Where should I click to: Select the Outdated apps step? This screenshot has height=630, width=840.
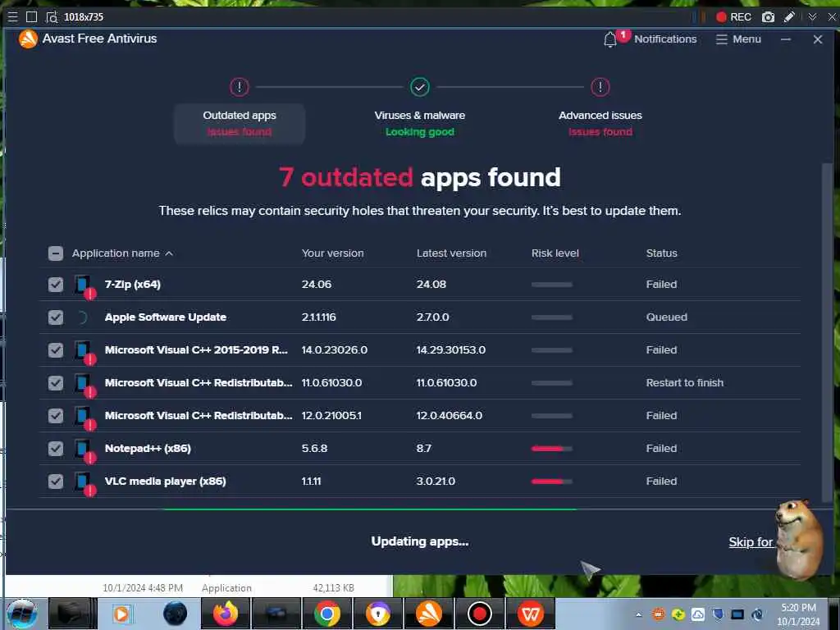(240, 124)
